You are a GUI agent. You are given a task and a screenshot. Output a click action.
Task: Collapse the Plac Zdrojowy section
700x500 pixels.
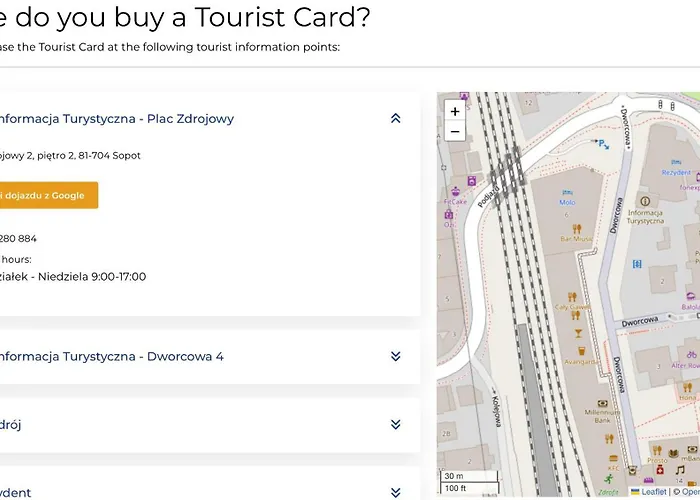[x=395, y=118]
